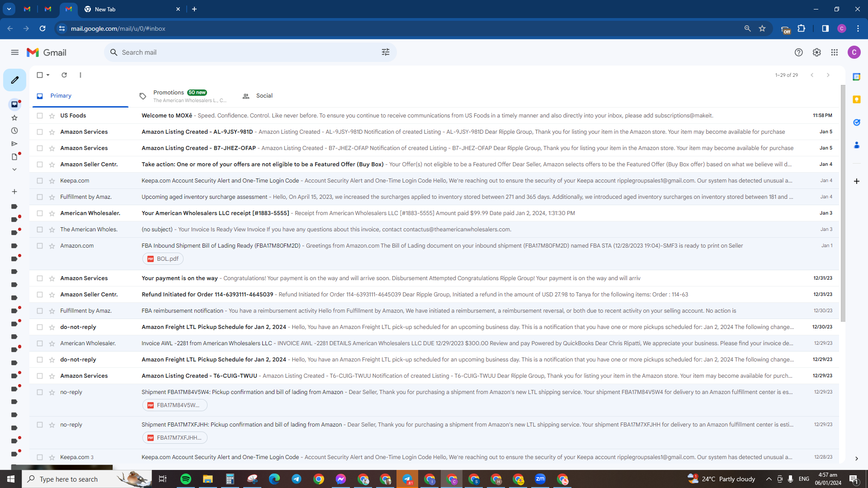The image size is (868, 488).
Task: Open Spotify from the taskbar
Action: pyautogui.click(x=186, y=479)
